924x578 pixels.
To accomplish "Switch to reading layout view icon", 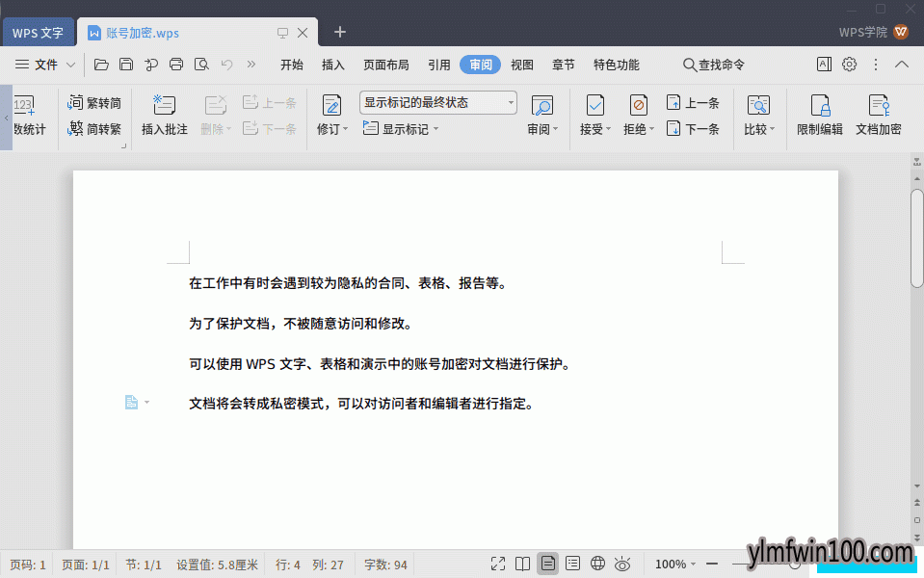I will (522, 564).
